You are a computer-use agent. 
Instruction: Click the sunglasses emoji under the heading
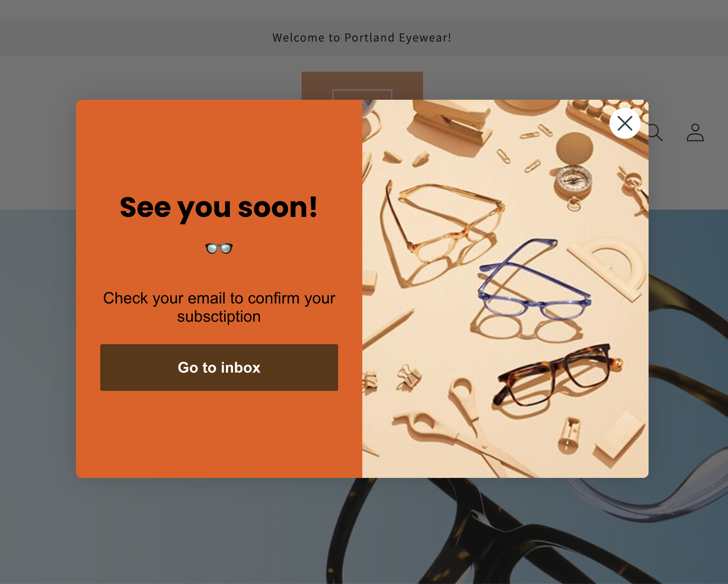click(x=219, y=248)
